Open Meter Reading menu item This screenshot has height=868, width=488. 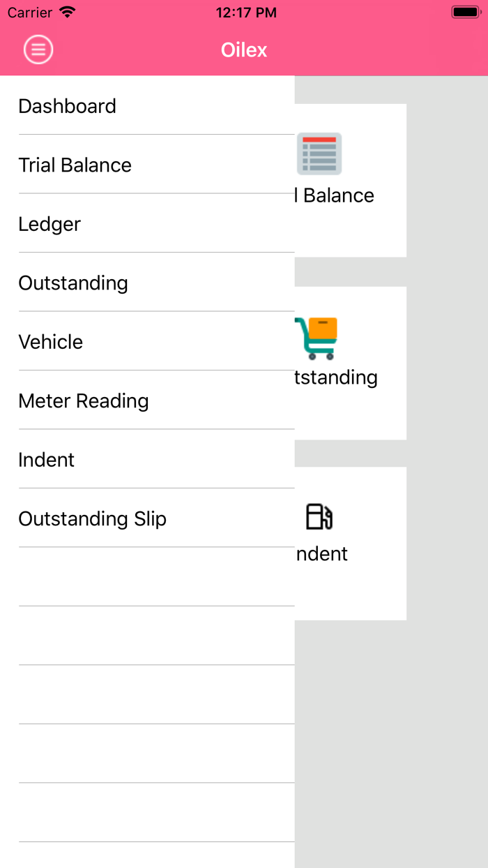point(84,401)
